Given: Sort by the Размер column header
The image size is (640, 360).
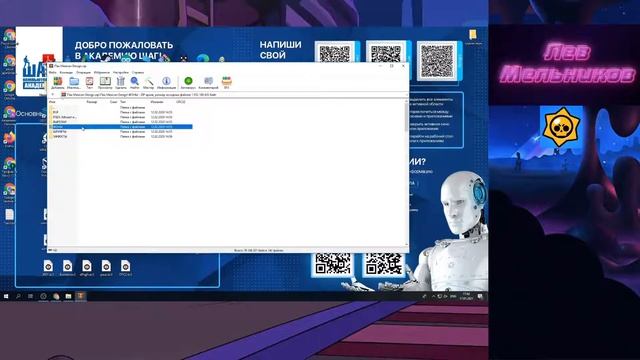Looking at the screenshot, I should [x=92, y=102].
